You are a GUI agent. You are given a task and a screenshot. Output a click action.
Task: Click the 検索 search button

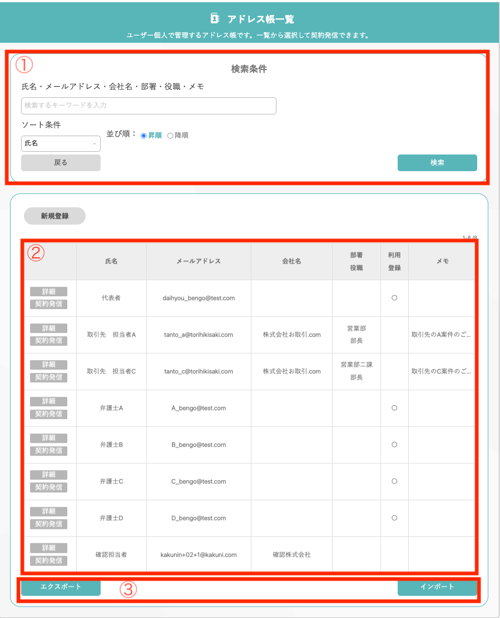click(437, 162)
